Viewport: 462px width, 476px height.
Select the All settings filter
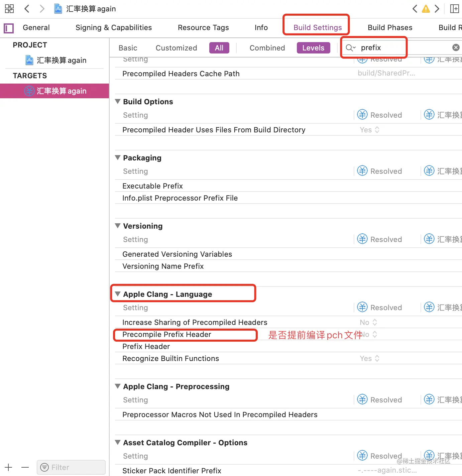point(219,48)
